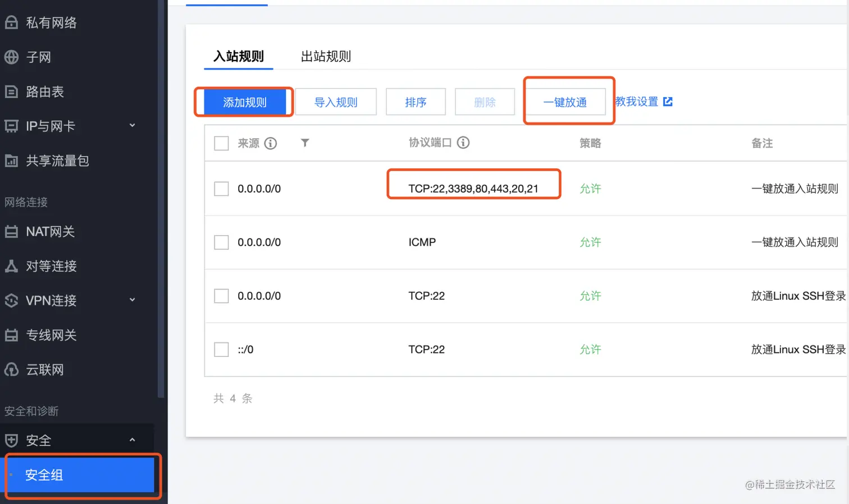This screenshot has height=504, width=849.
Task: Expand the VPN连接 menu
Action: [x=132, y=300]
